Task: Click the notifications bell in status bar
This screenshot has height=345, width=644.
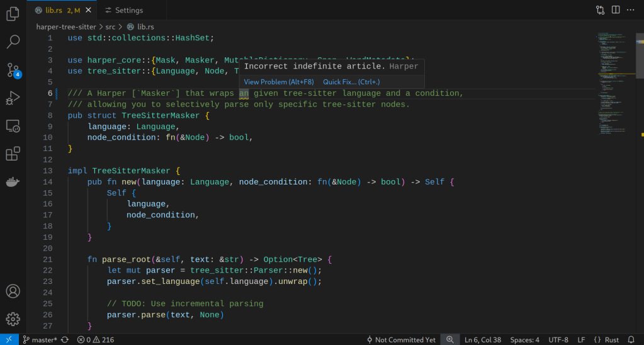Action: point(631,340)
